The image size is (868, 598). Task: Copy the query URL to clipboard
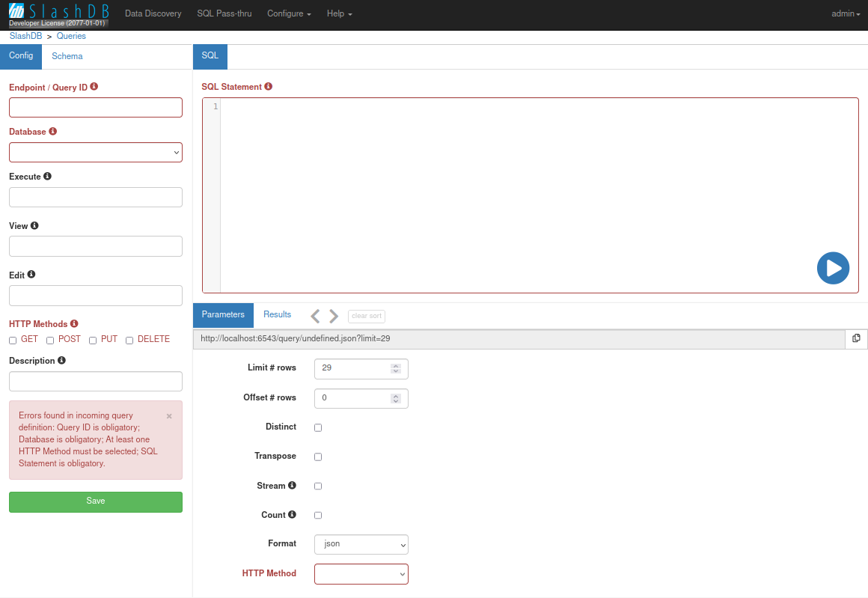(856, 338)
